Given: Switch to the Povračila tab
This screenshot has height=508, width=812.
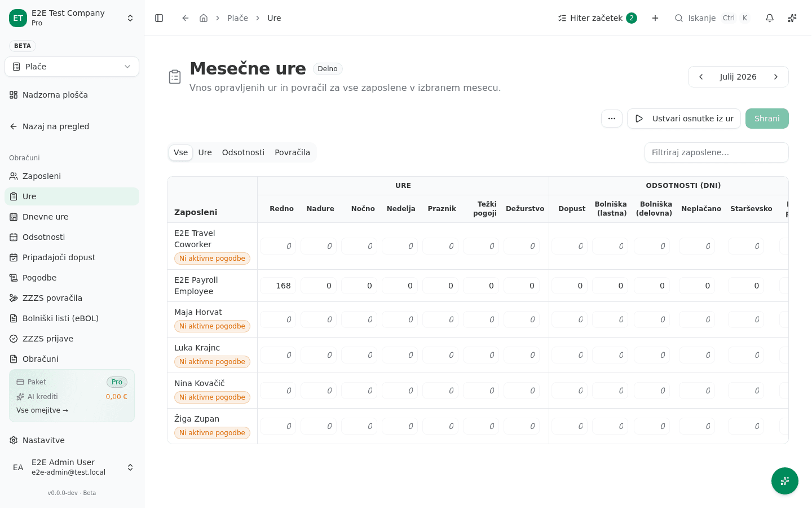Looking at the screenshot, I should tap(292, 152).
